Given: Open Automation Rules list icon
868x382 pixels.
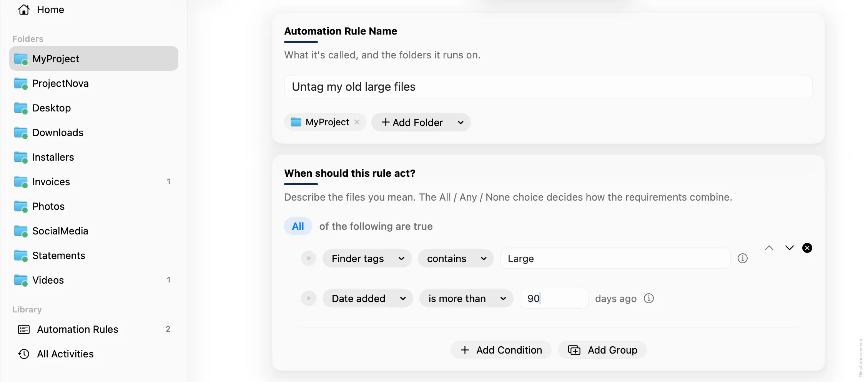Looking at the screenshot, I should tap(24, 329).
